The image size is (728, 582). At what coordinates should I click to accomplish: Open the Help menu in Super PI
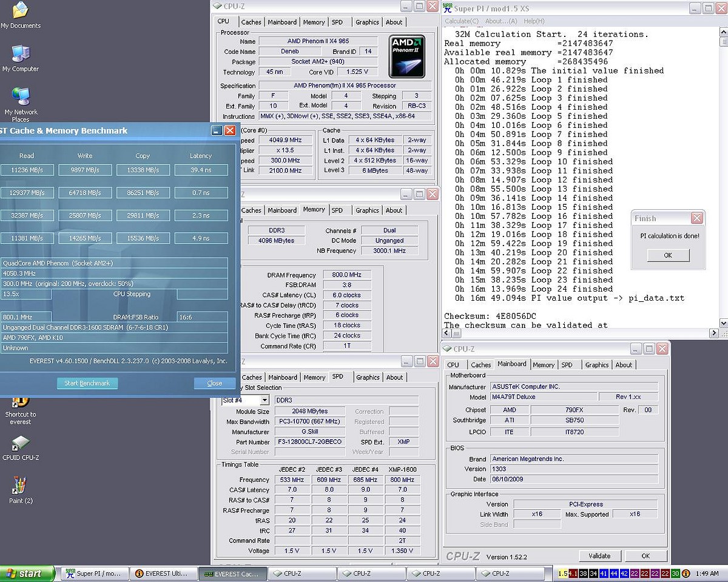[534, 21]
